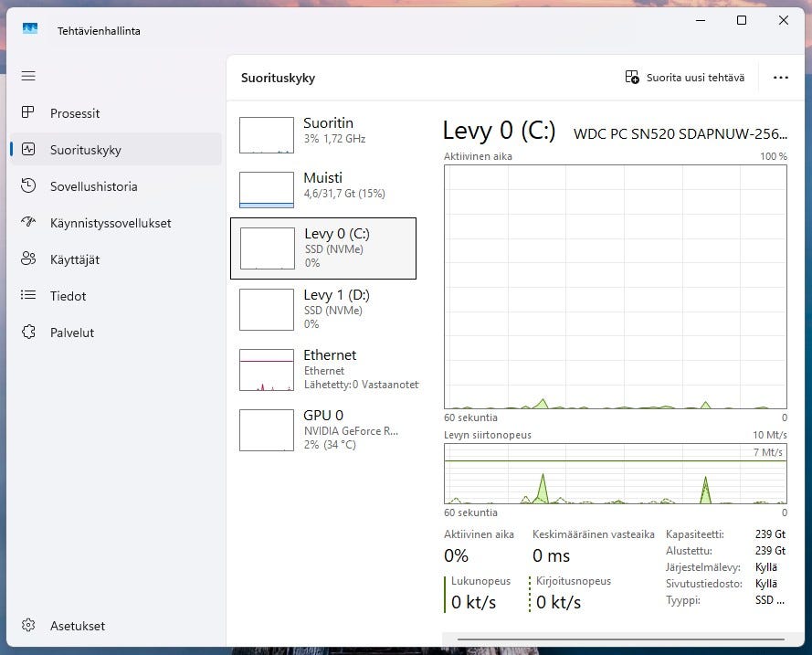The width and height of the screenshot is (812, 655).
Task: Select Levy 1 (D:) thumbnail
Action: click(267, 310)
